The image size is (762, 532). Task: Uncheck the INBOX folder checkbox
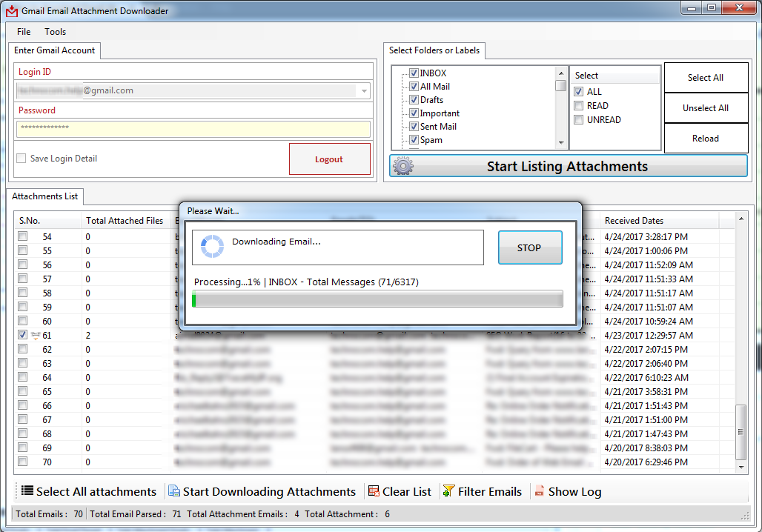coord(414,73)
